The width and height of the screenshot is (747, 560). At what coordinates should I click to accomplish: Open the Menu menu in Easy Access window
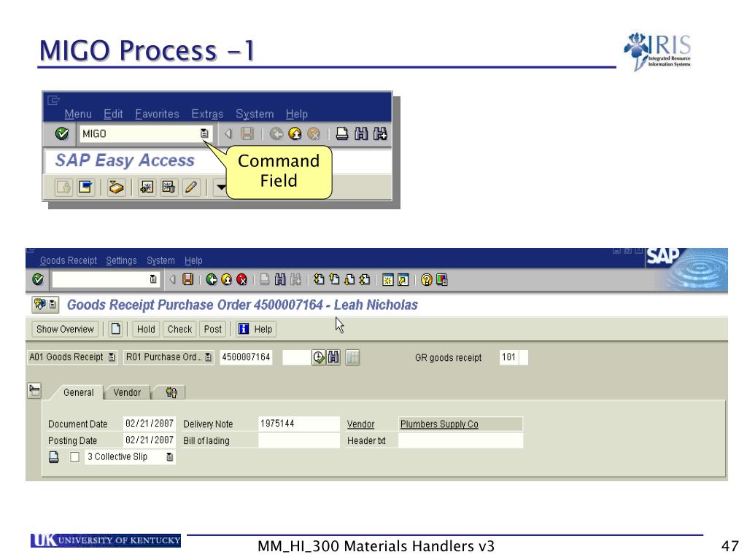point(78,114)
